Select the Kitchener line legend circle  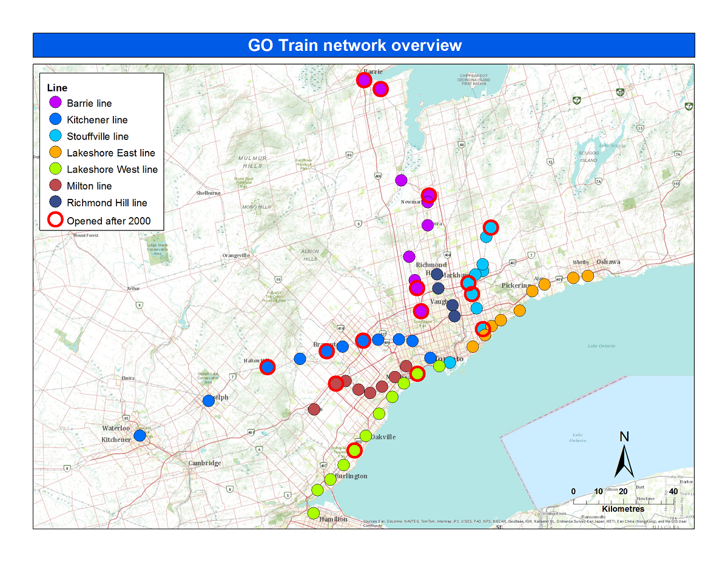(x=55, y=119)
